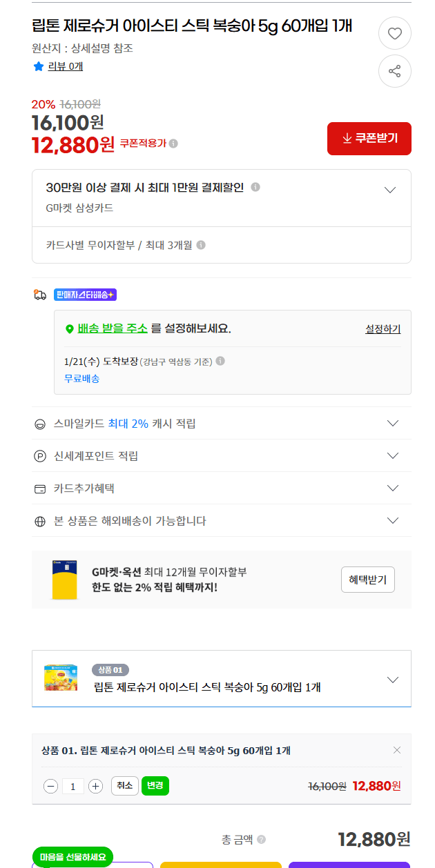
Task: Expand the 해외배송 가능 section
Action: [392, 520]
